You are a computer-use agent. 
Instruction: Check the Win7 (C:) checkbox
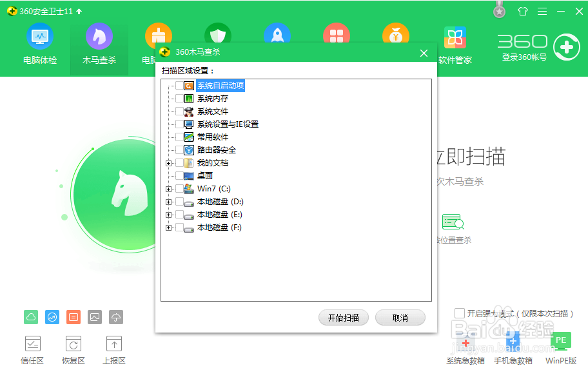[179, 188]
